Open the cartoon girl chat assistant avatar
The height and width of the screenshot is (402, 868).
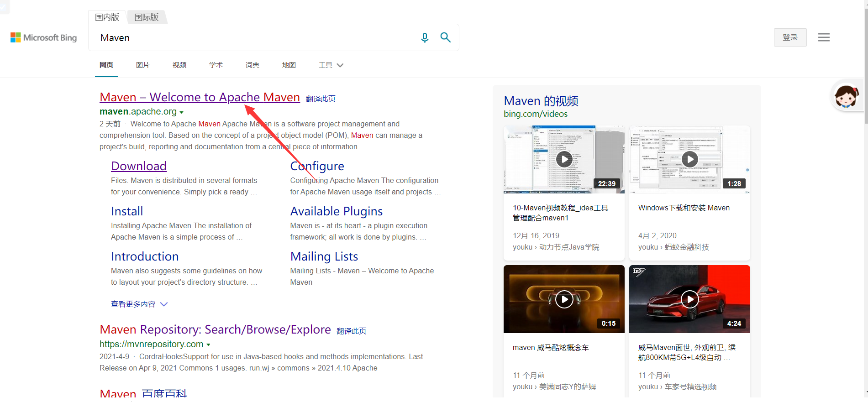click(x=846, y=96)
